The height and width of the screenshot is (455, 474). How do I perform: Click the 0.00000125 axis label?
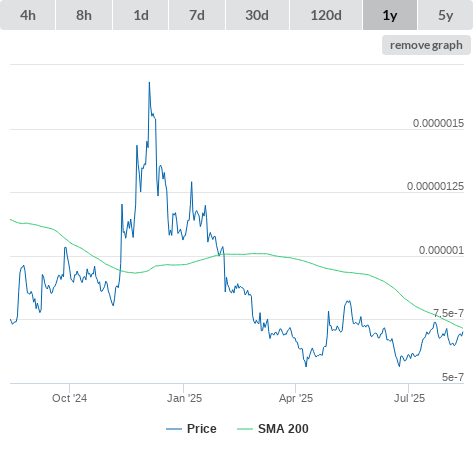435,186
